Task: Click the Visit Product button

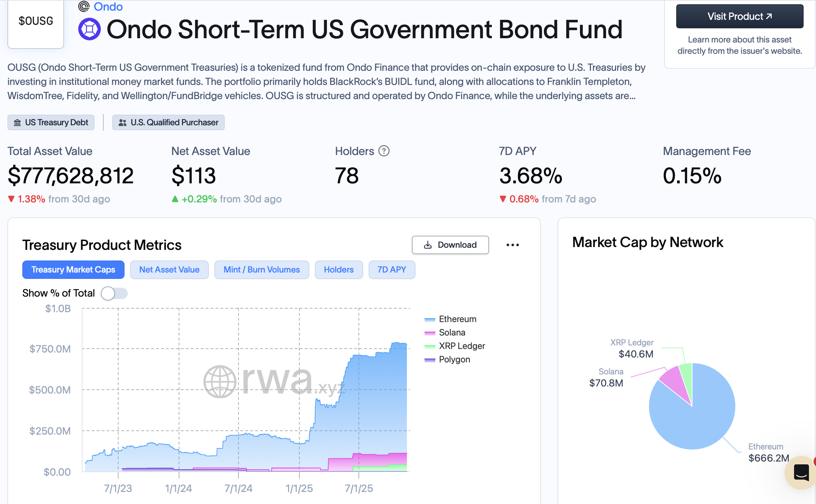Action: pyautogui.click(x=739, y=16)
